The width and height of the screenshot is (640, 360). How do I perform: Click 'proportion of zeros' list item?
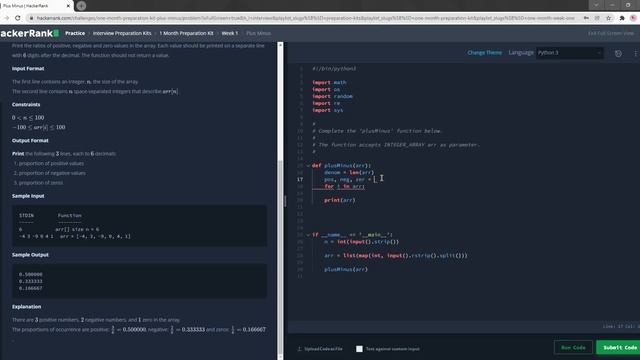pos(41,183)
